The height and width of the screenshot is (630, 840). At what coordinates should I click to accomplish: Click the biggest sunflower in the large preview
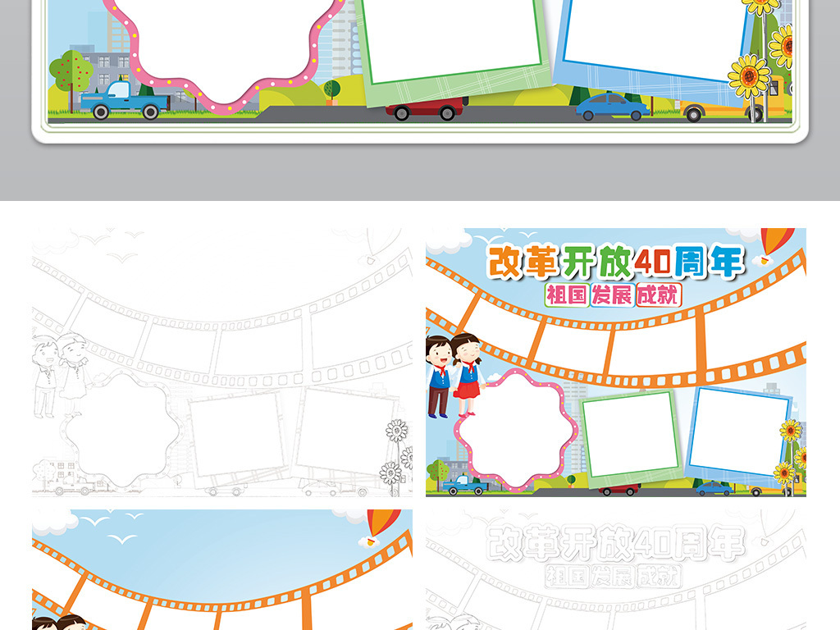pos(750,76)
